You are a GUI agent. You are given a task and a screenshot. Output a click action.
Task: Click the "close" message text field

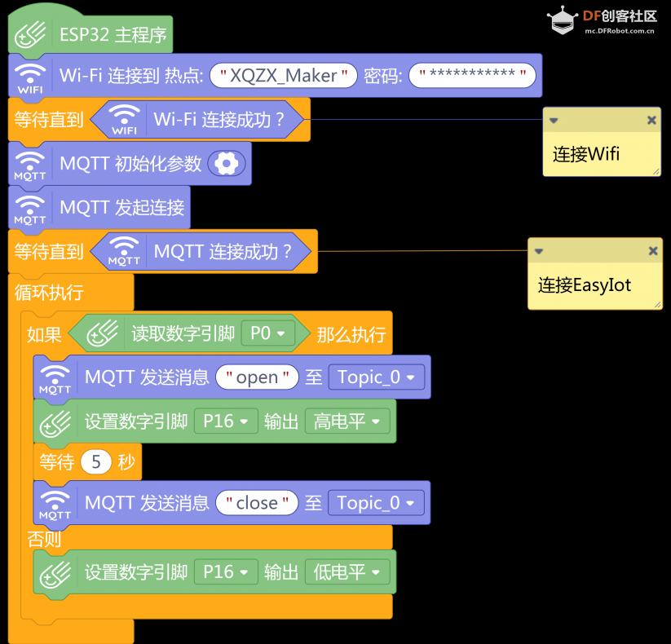tap(257, 503)
